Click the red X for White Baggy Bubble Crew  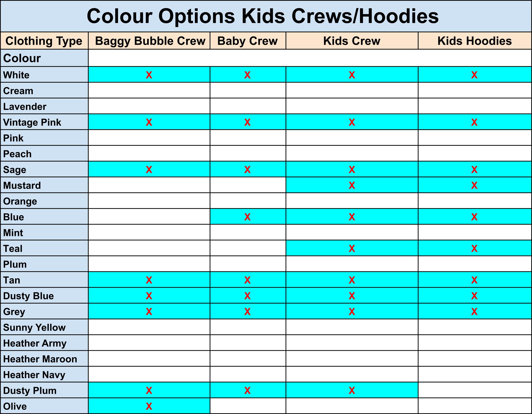[x=149, y=75]
